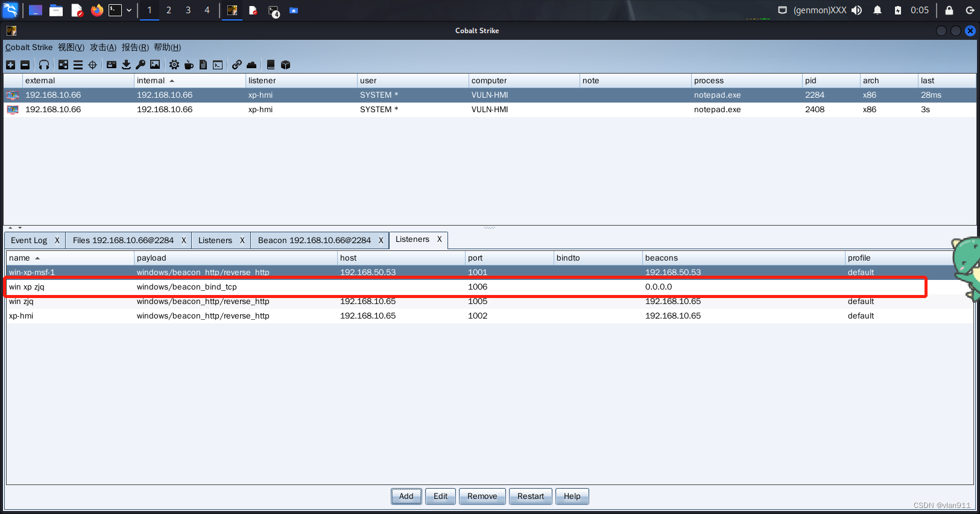This screenshot has height=514, width=980.
Task: Switch to Session Table view icon
Action: [x=78, y=65]
